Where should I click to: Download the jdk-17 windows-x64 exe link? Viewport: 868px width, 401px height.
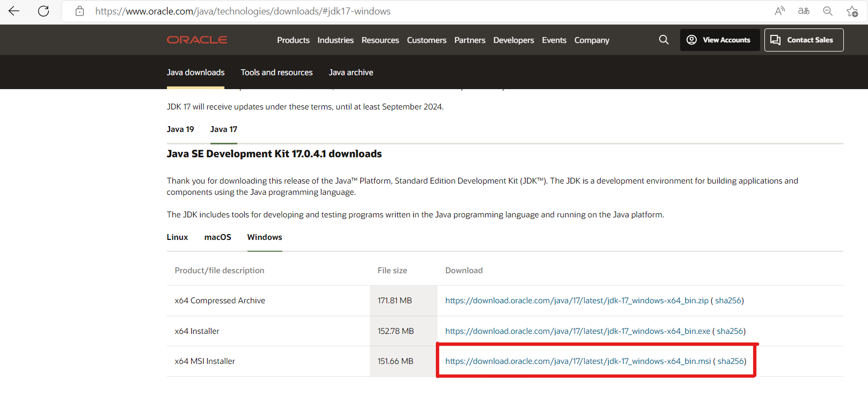coord(578,331)
